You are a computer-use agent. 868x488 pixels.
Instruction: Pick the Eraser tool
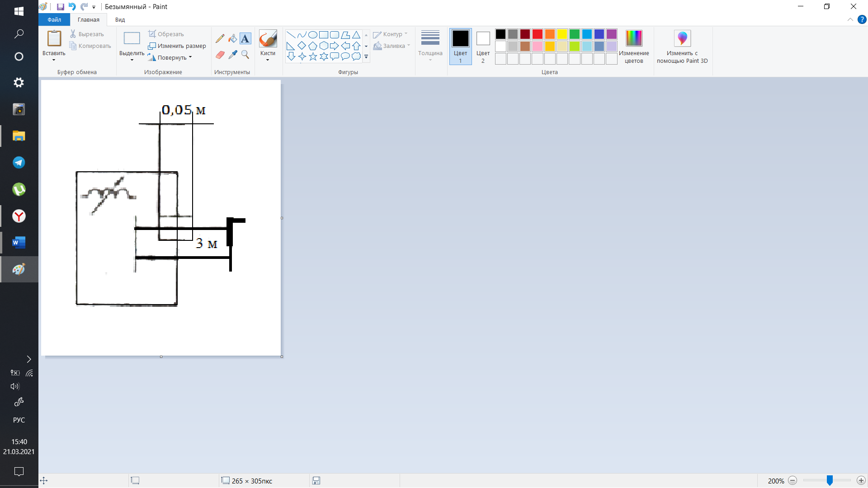pyautogui.click(x=220, y=55)
